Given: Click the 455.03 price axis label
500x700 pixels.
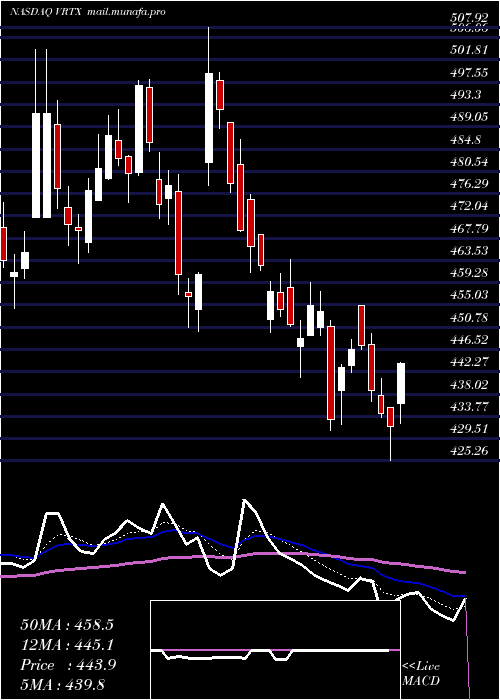Looking at the screenshot, I should (469, 295).
